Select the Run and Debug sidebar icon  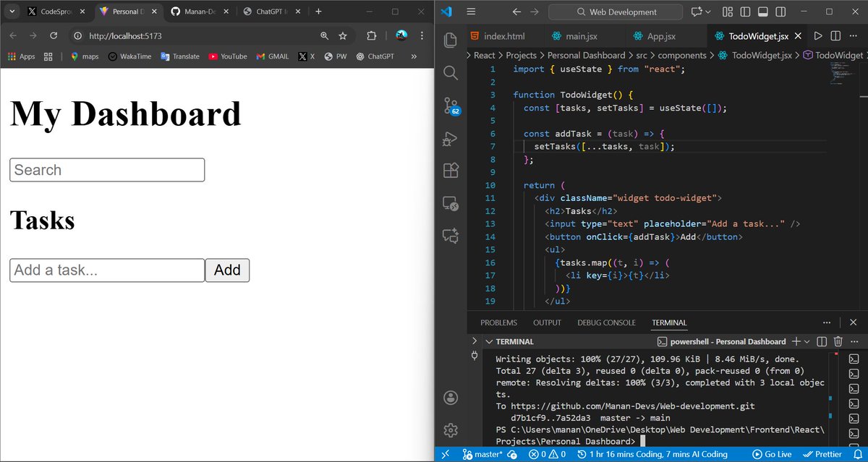(451, 138)
